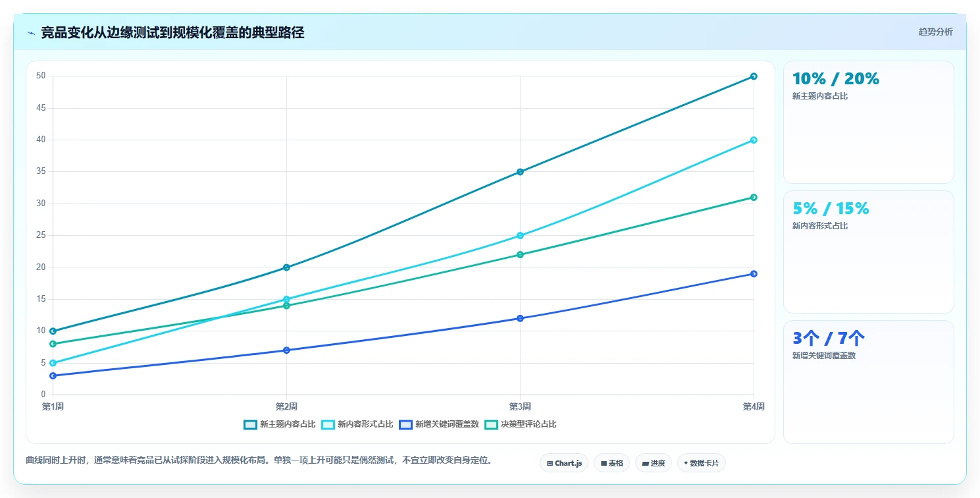Select the 新内容形式占比 point at 第3周 (25)
Screen dimensions: 980x498
coord(520,235)
